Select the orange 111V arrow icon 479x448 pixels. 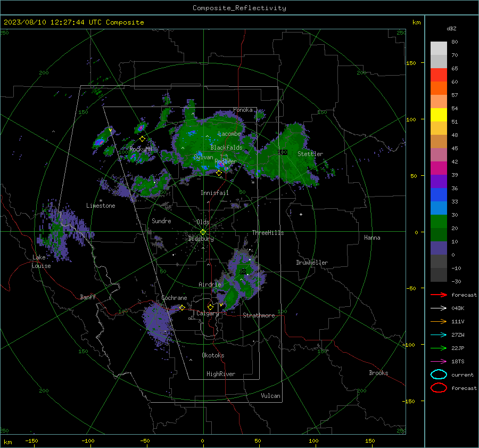439,321
